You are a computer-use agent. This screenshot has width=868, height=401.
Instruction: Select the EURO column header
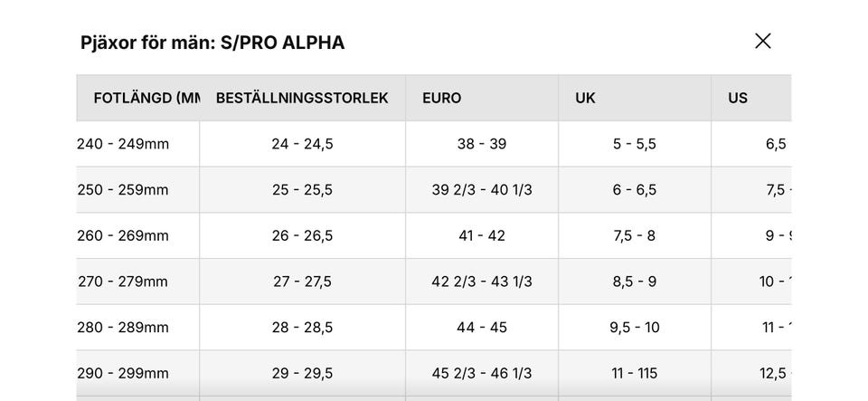click(x=442, y=98)
